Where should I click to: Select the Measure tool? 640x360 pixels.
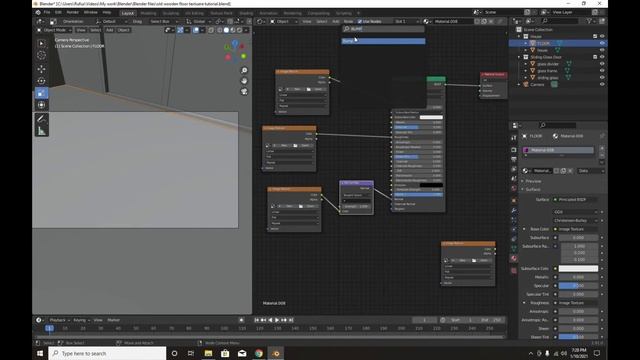41,131
